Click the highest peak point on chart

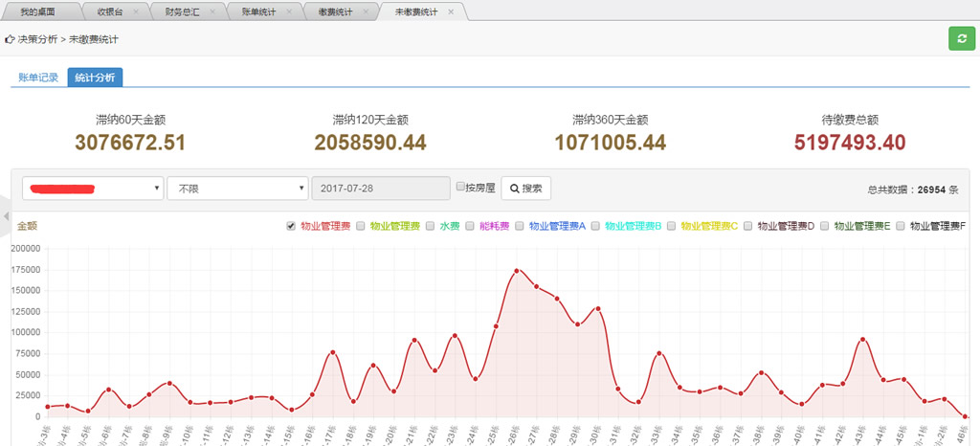(517, 271)
